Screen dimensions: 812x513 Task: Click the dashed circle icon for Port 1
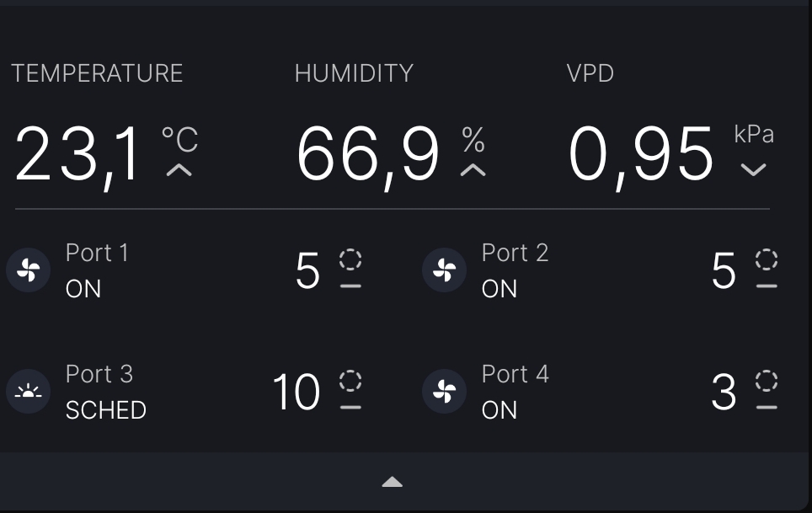click(350, 259)
